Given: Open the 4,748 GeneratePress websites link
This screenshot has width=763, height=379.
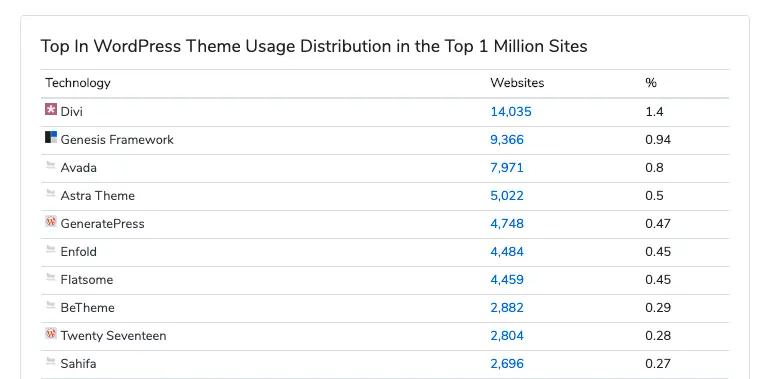Looking at the screenshot, I should (x=507, y=224).
